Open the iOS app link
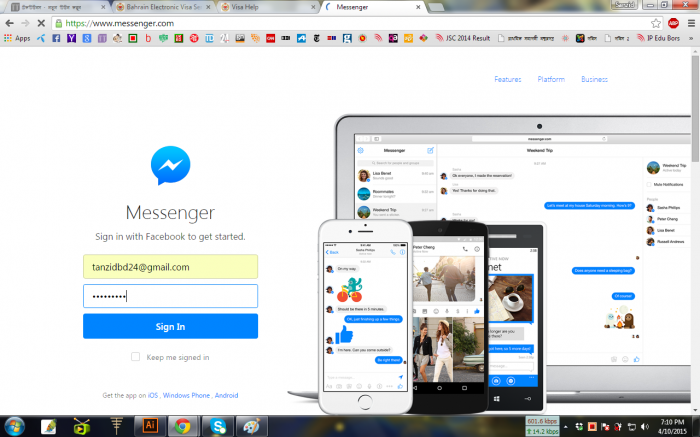The width and height of the screenshot is (700, 437). 153,395
